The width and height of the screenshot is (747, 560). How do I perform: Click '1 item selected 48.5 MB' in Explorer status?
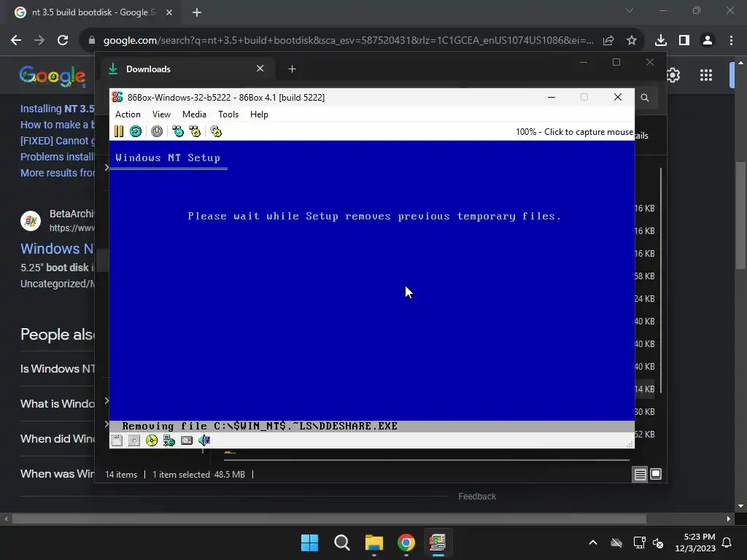[x=198, y=475]
